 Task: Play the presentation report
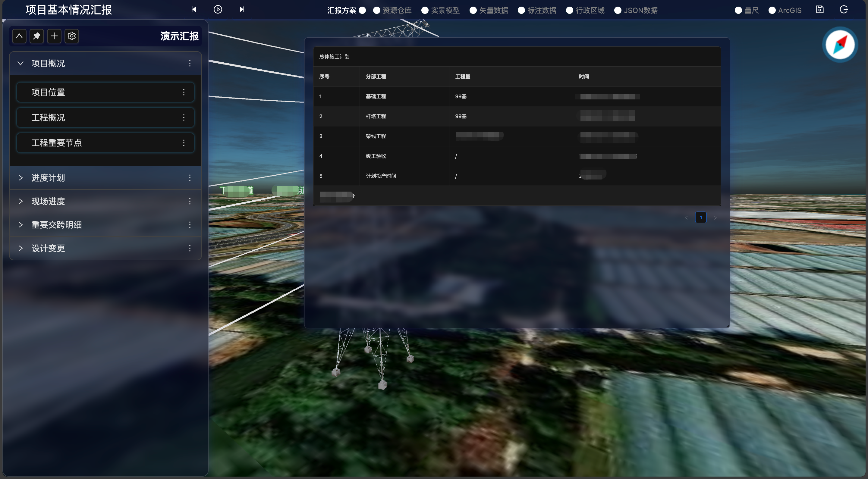218,10
